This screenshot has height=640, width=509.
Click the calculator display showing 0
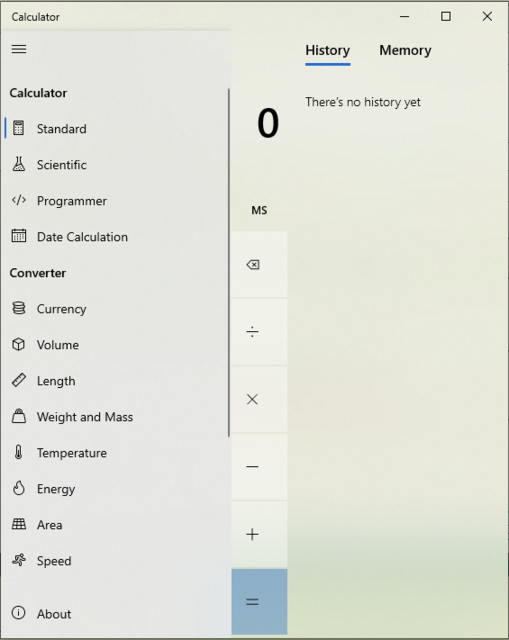(268, 122)
